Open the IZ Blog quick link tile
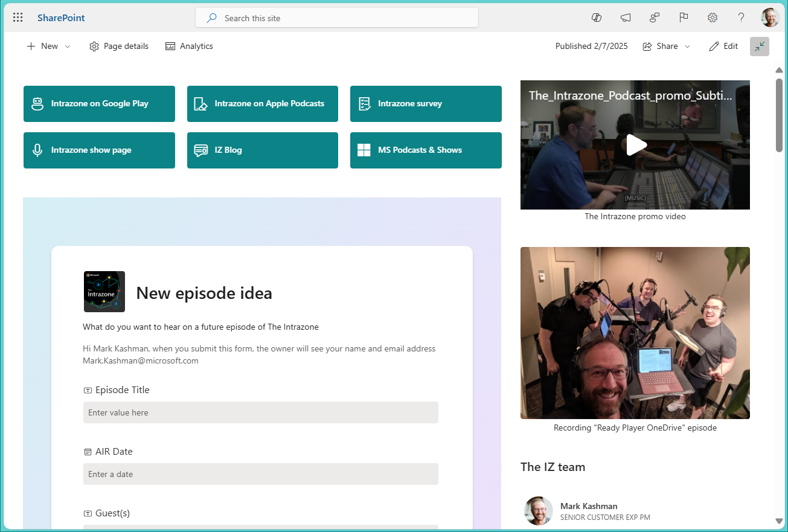Image resolution: width=788 pixels, height=532 pixels. click(262, 150)
